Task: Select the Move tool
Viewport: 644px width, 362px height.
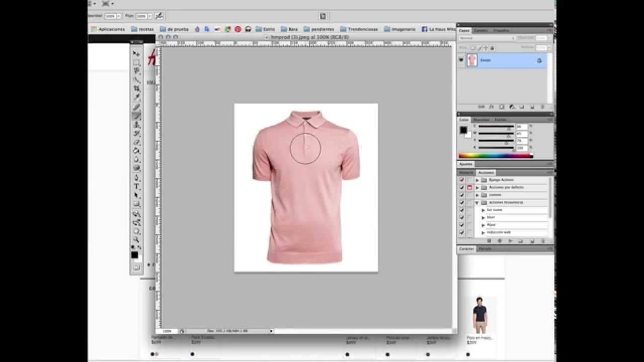Action: (136, 53)
